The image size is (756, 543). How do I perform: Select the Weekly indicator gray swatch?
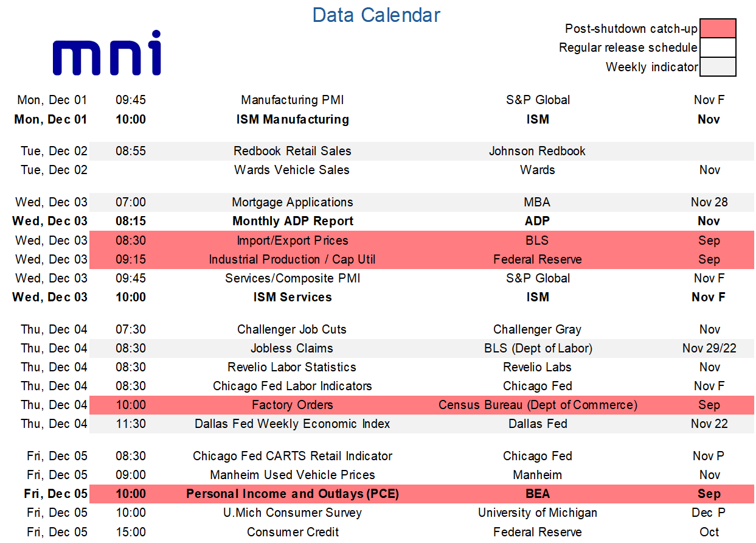(718, 66)
